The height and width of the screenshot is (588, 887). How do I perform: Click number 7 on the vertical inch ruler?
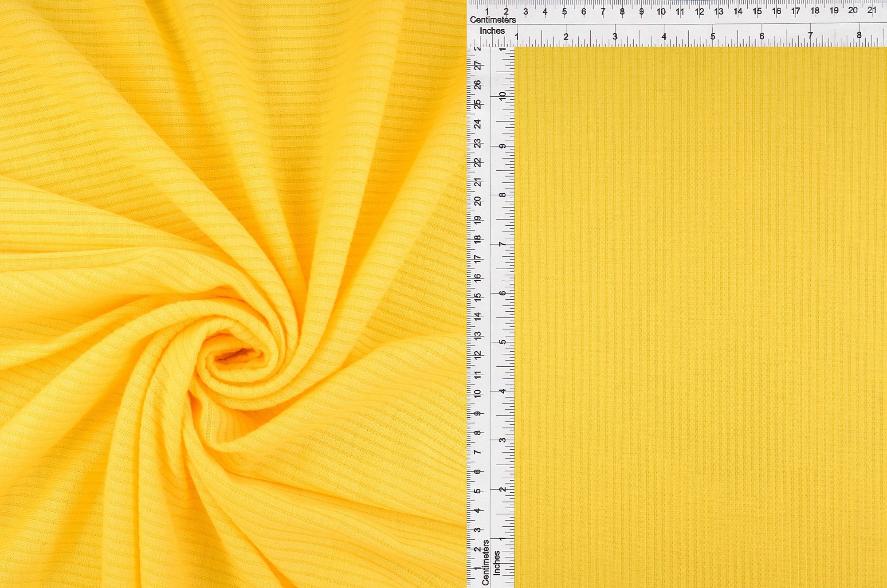coord(502,244)
